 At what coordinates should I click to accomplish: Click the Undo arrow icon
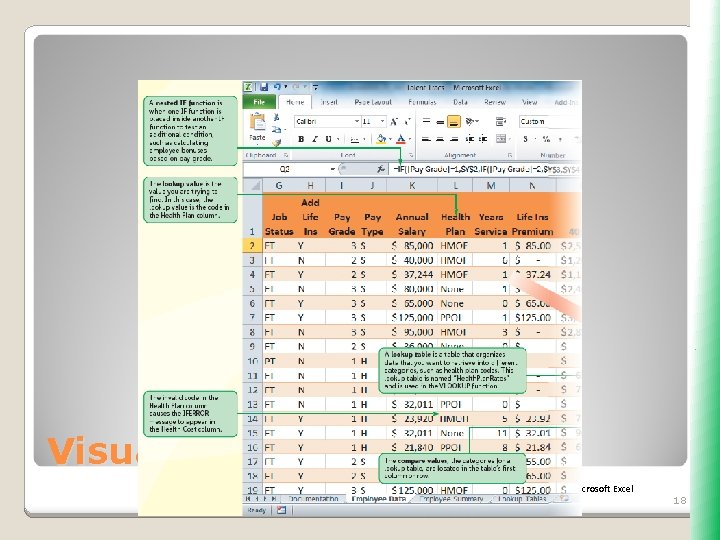(277, 87)
